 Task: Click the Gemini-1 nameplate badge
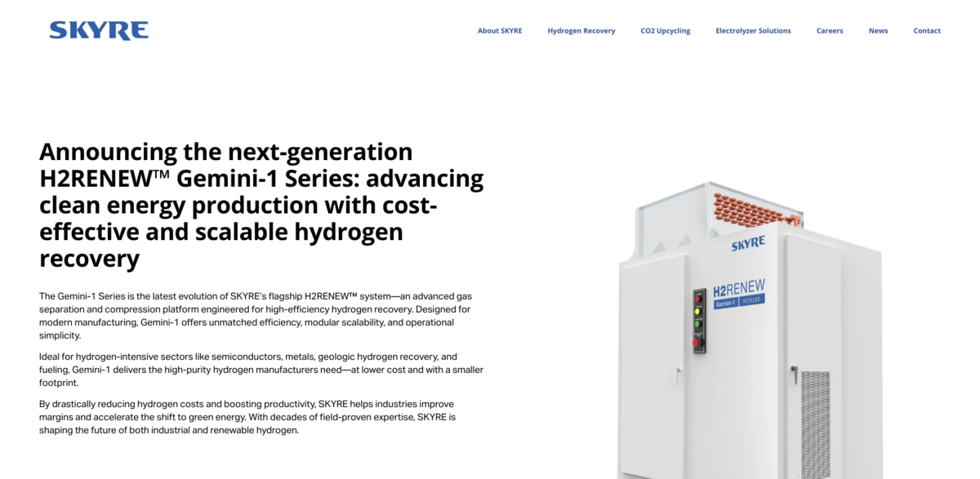(726, 301)
